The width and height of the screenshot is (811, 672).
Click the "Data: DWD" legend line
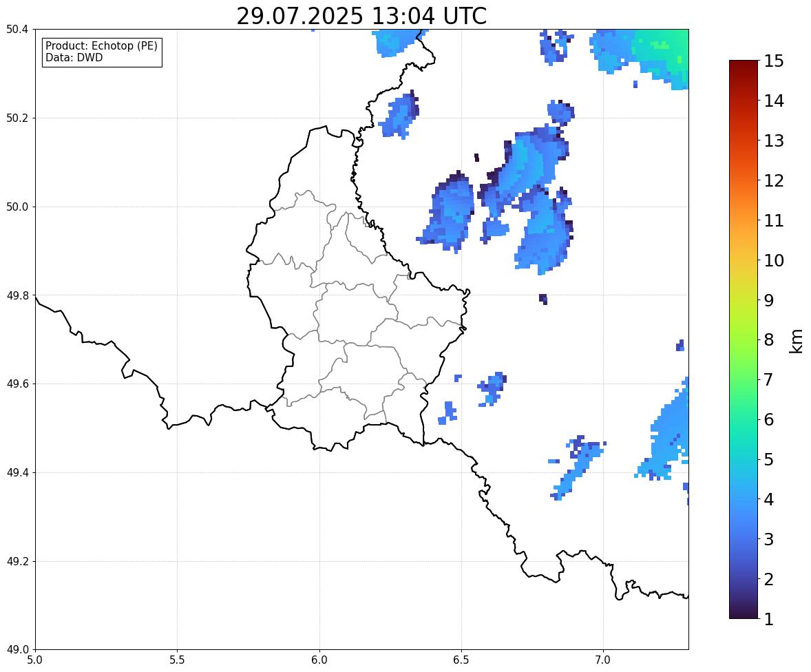tap(74, 57)
